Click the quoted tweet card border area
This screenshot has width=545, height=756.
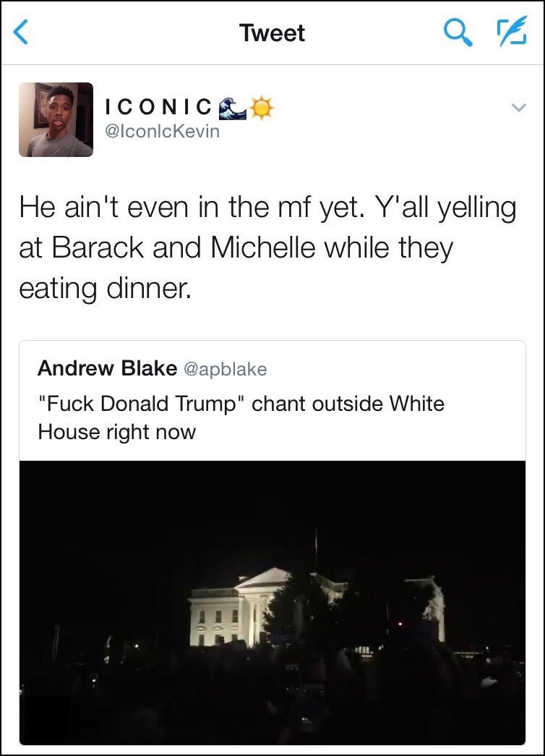(272, 543)
